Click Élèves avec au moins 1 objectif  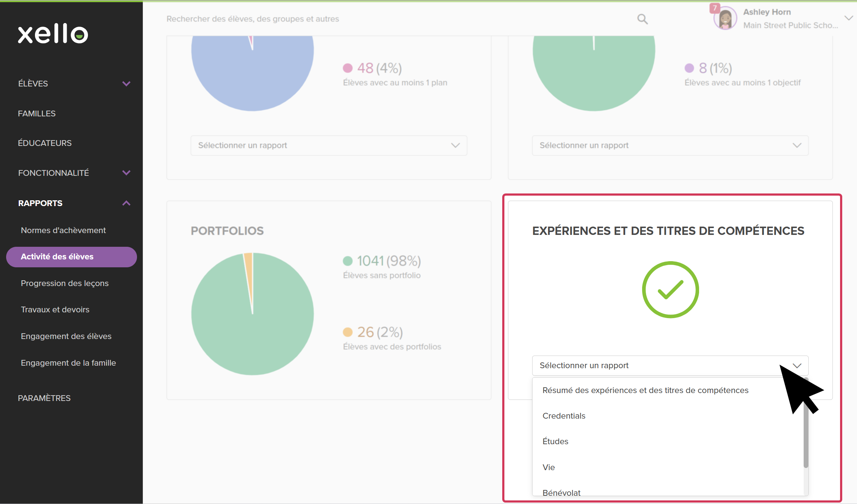[742, 83]
